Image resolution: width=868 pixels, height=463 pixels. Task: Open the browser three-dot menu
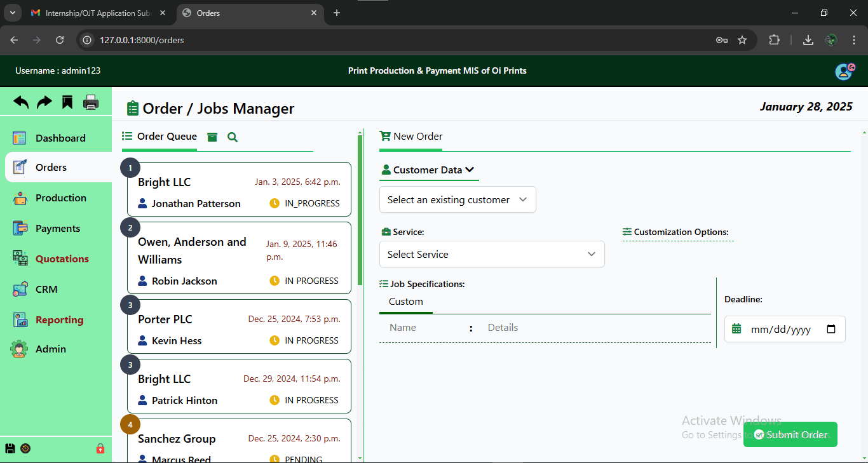[854, 40]
